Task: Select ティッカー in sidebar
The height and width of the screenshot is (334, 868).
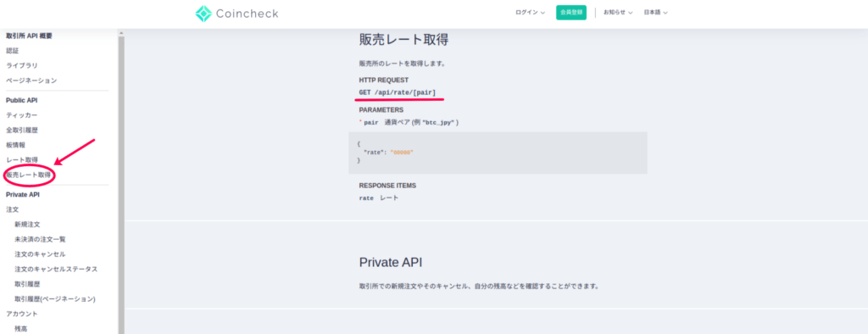Action: [22, 115]
